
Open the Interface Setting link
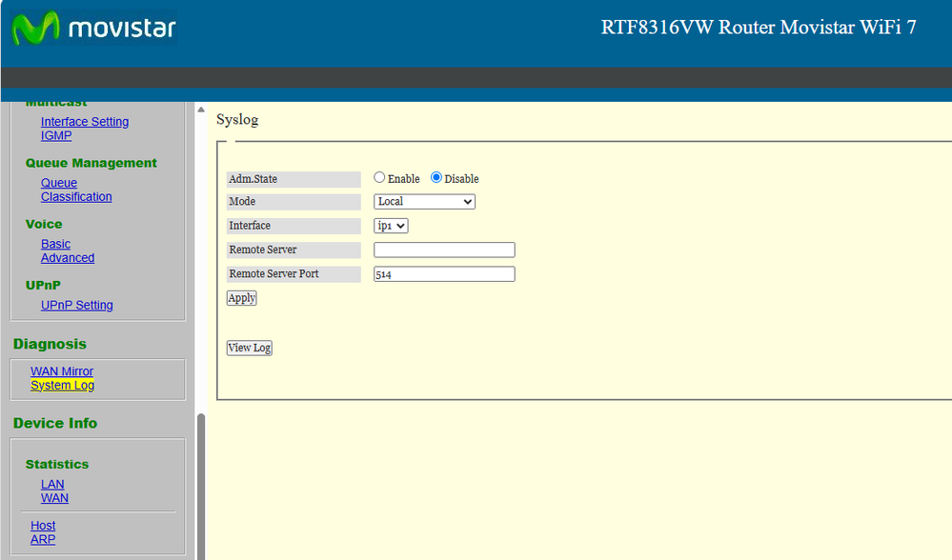[x=85, y=122]
